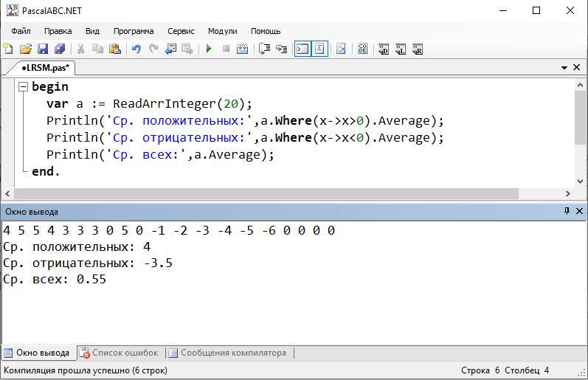Open the Сервис menu
This screenshot has height=380, width=588.
(x=181, y=31)
